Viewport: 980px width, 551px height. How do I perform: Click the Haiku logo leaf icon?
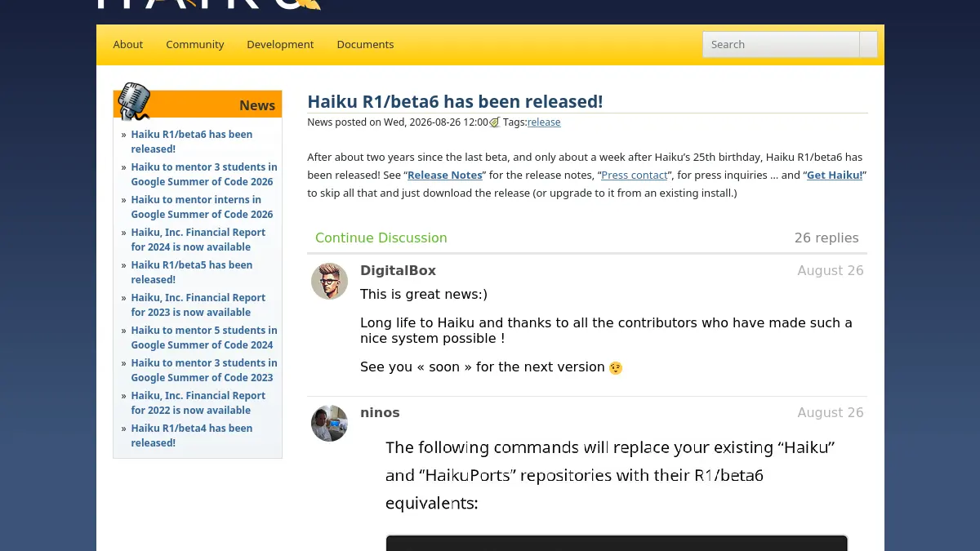pos(309,4)
